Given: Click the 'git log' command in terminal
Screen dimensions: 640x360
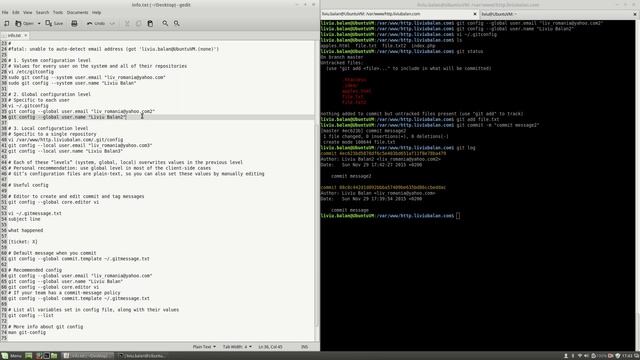Looking at the screenshot, I should 466,148.
